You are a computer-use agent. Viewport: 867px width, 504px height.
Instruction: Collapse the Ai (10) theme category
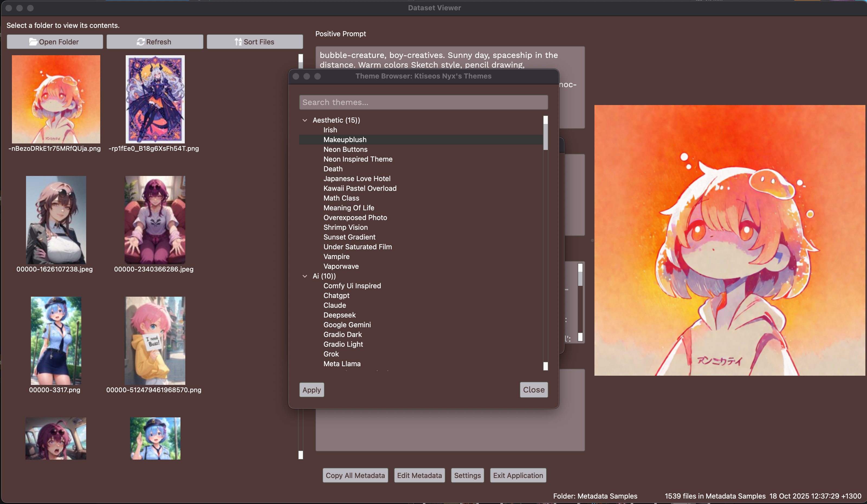pos(305,276)
